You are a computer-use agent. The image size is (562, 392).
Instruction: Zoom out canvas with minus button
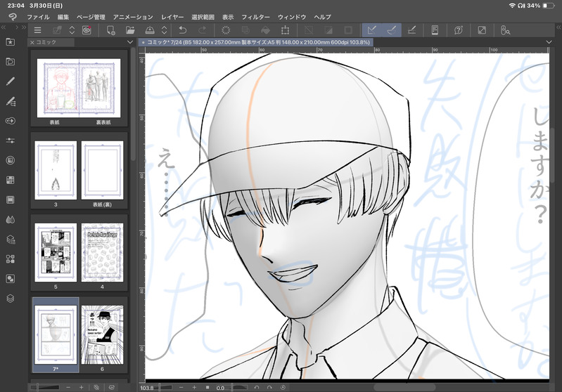coord(181,388)
